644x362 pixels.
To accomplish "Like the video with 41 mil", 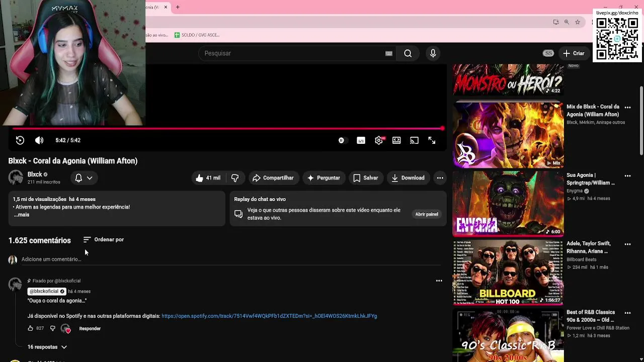I will [x=208, y=178].
